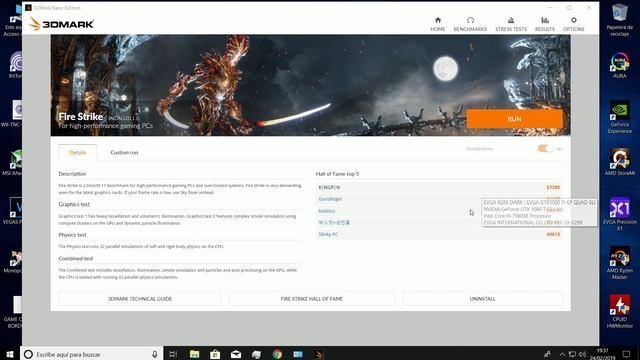This screenshot has height=360, width=640.
Task: Open File Explorer from the taskbar
Action: (194, 354)
